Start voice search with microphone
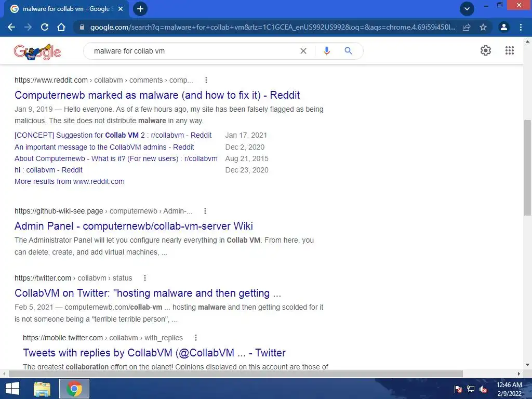 coord(327,51)
